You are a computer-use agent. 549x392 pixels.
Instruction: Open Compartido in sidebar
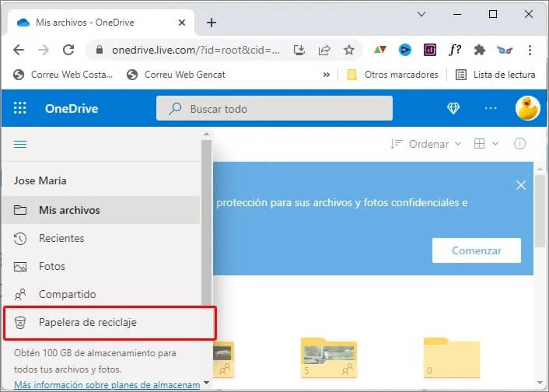tap(101, 294)
